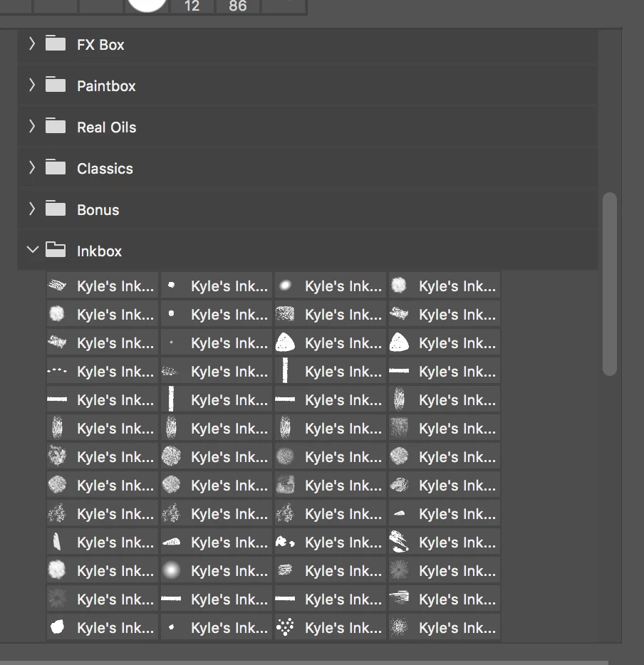Image resolution: width=644 pixels, height=665 pixels.
Task: Pick the horizontal scribble Kyle's Ink brush
Action: [x=331, y=570]
